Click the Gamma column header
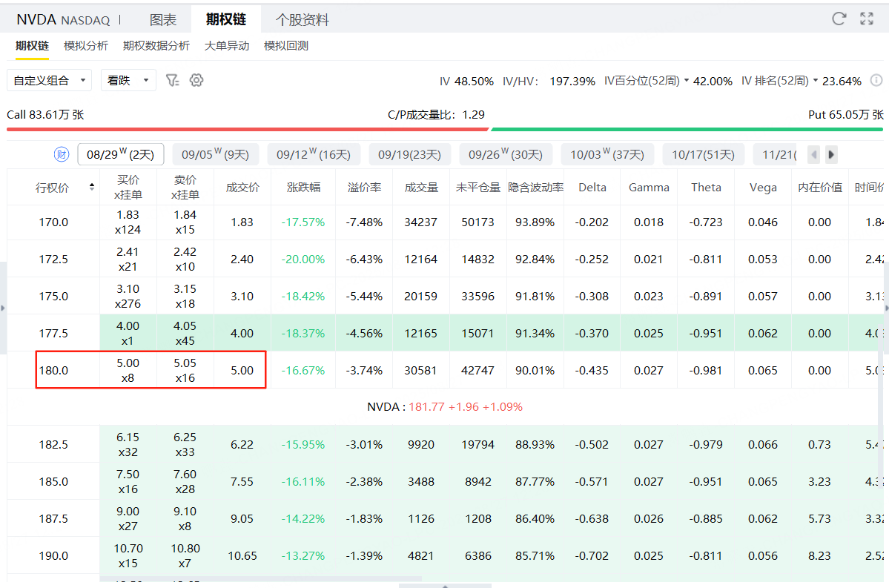The image size is (889, 588). pyautogui.click(x=650, y=187)
